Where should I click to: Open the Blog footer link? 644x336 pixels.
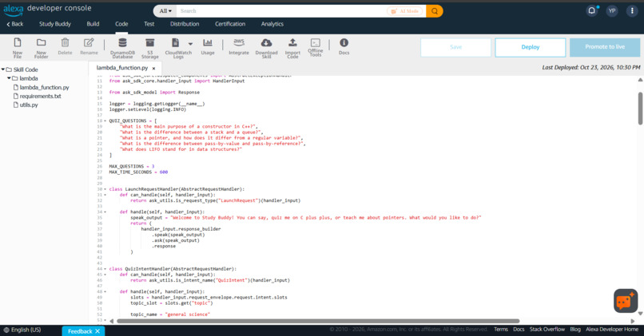[575, 330]
